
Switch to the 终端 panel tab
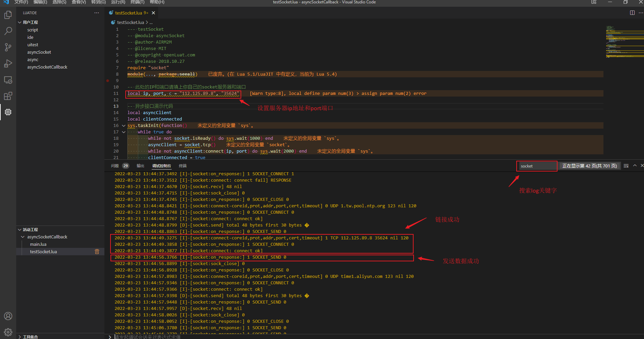183,166
